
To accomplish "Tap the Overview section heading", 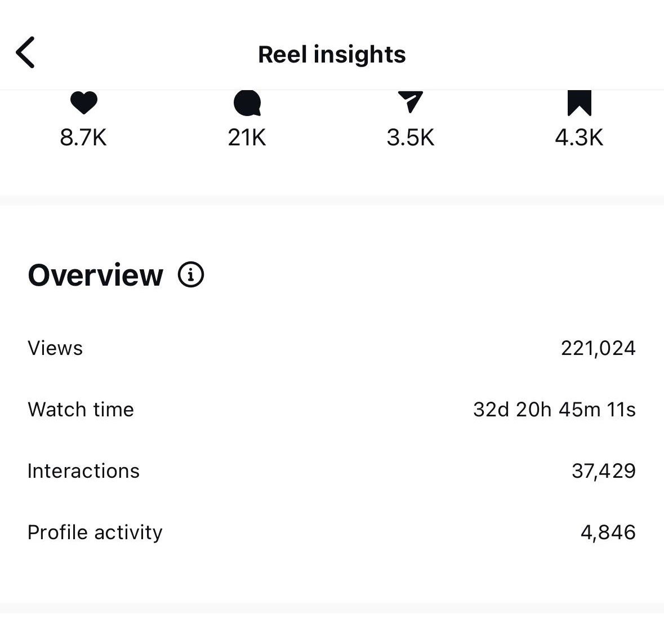I will point(96,276).
